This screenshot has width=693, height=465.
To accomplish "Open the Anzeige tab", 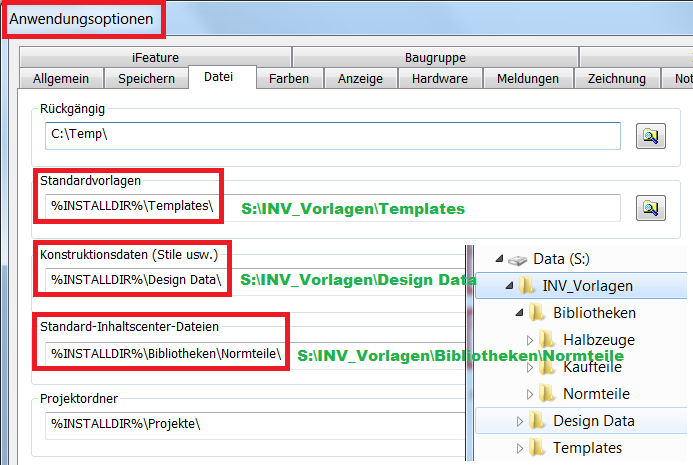I will pyautogui.click(x=360, y=78).
